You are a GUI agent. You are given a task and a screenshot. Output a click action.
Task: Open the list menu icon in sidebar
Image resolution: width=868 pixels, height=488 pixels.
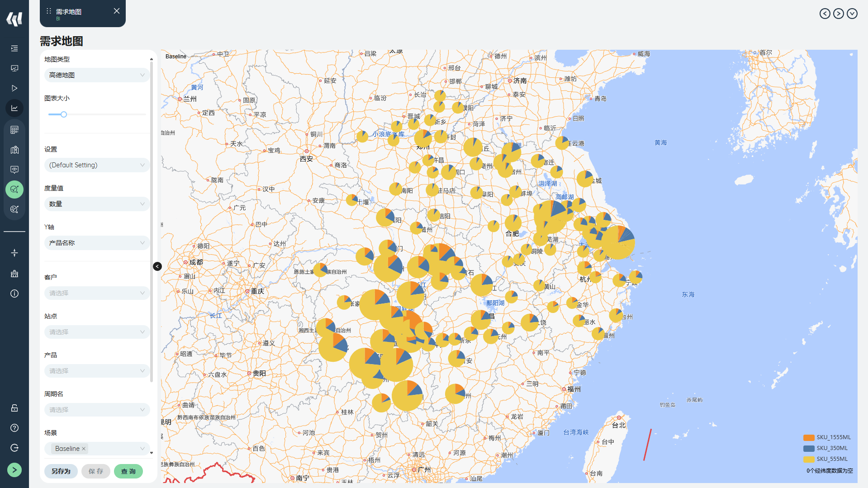coord(14,48)
